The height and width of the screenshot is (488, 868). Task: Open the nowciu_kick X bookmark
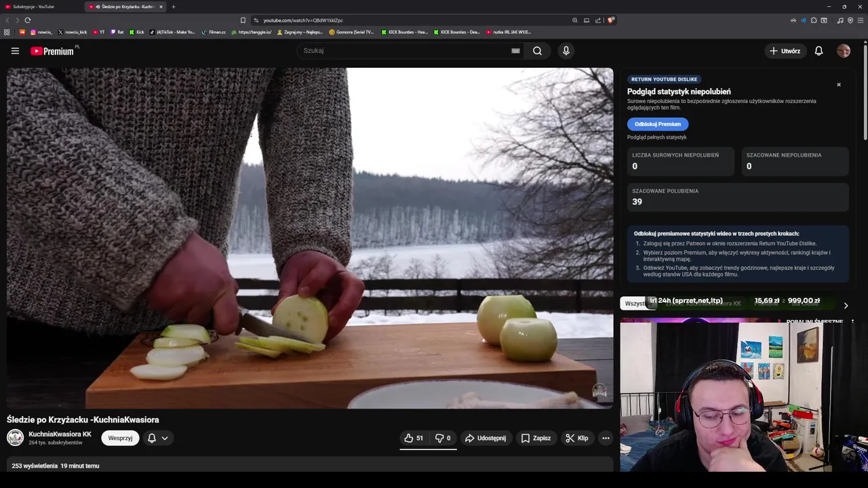[73, 32]
